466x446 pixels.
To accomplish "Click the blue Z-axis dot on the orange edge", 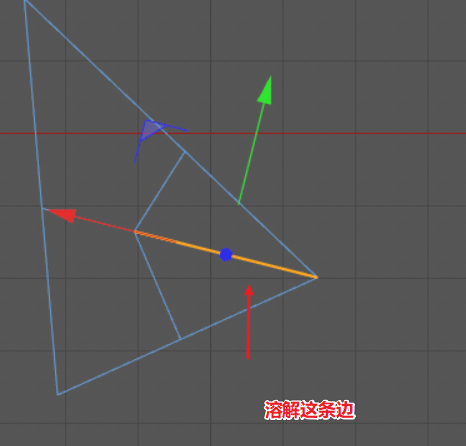I will click(226, 255).
